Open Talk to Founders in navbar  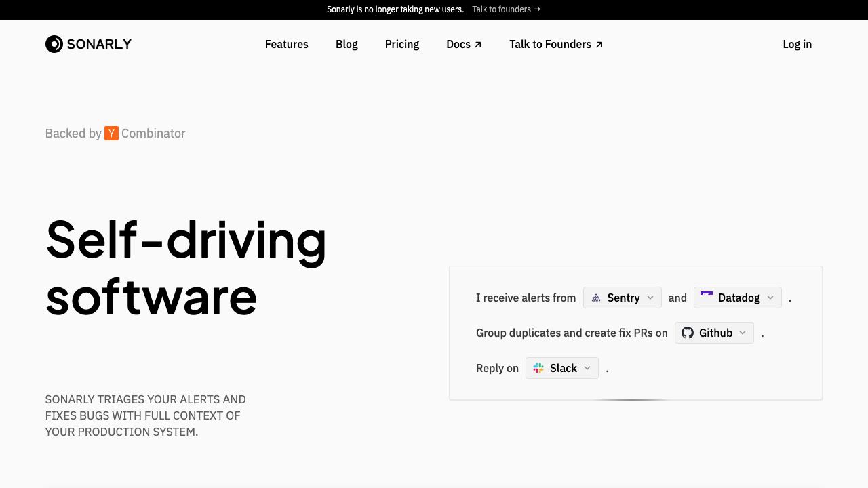pos(556,44)
